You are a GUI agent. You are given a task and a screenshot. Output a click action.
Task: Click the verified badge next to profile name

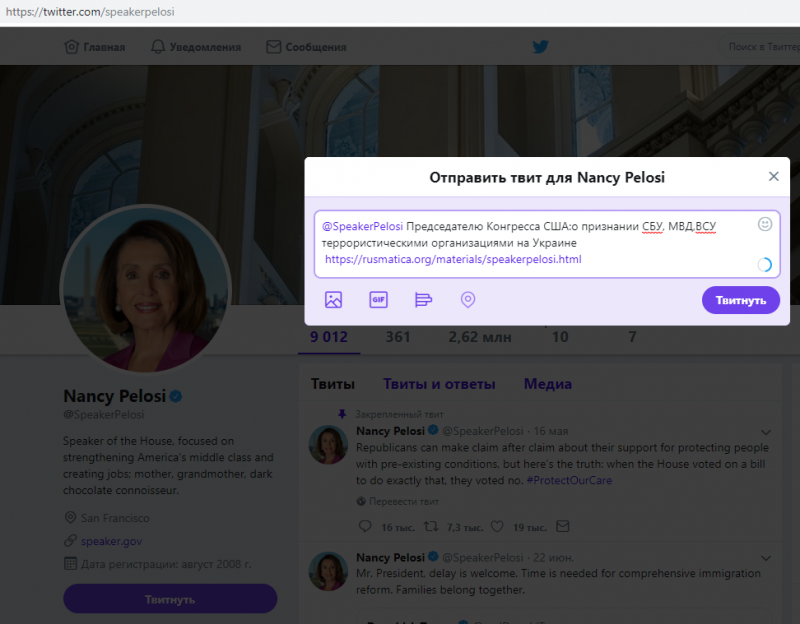coord(176,396)
